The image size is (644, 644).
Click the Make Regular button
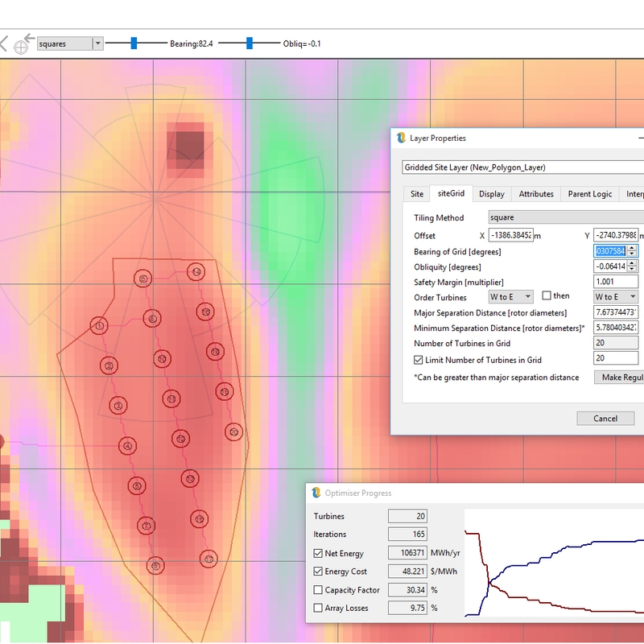(620, 378)
